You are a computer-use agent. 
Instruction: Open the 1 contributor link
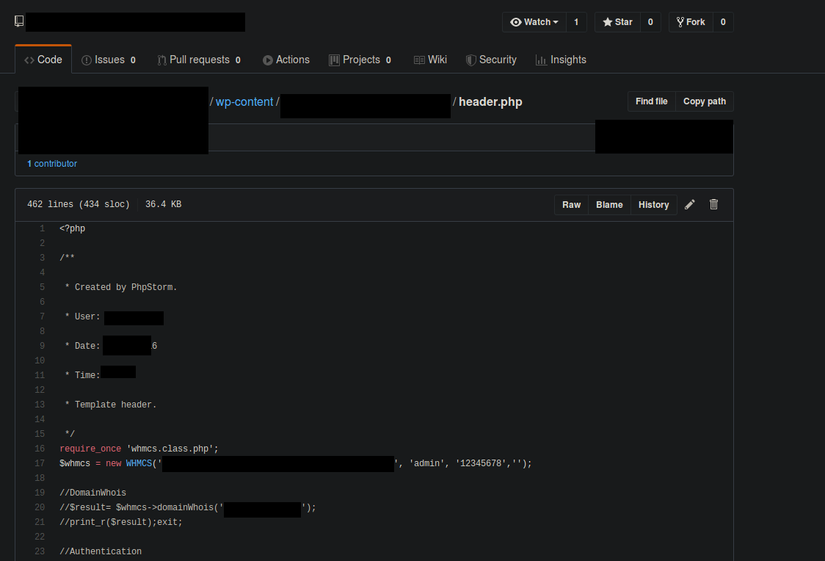(x=52, y=164)
